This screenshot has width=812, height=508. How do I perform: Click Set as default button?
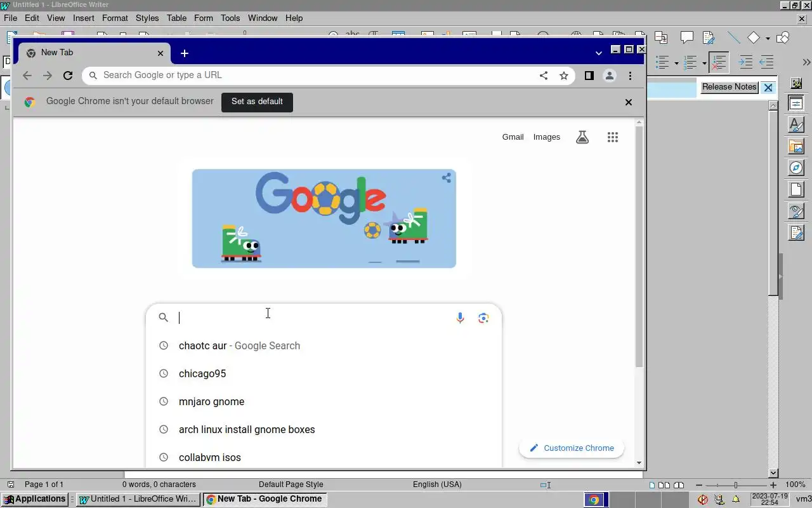[257, 102]
